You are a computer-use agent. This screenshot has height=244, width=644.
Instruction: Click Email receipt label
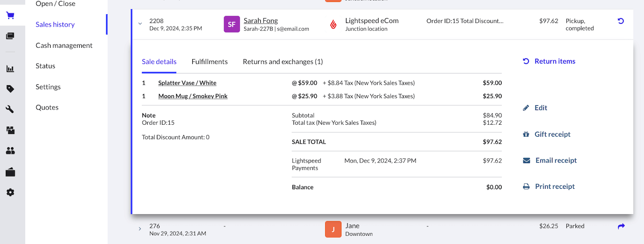click(556, 161)
